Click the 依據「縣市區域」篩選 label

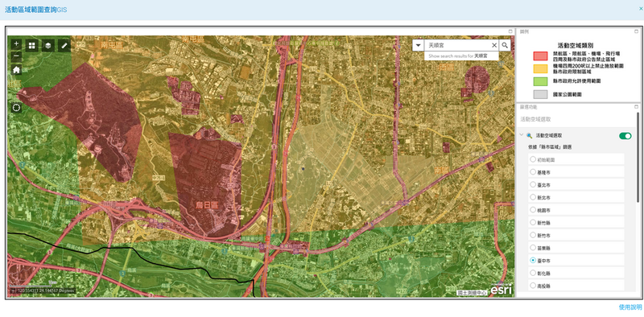click(551, 146)
